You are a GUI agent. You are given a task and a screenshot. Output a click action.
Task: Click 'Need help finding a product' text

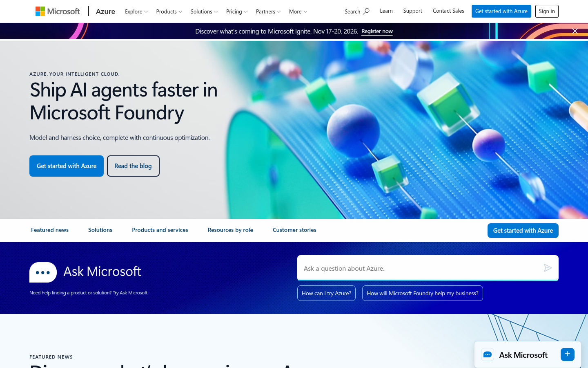coord(89,293)
